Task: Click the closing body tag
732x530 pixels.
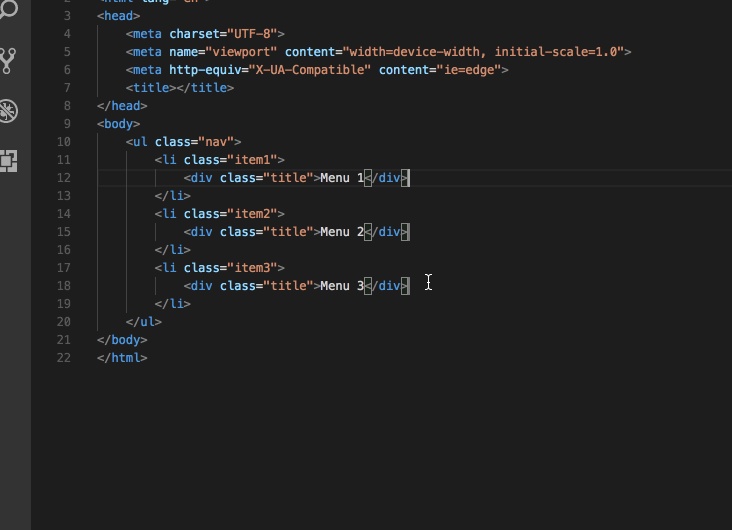Action: pos(122,340)
